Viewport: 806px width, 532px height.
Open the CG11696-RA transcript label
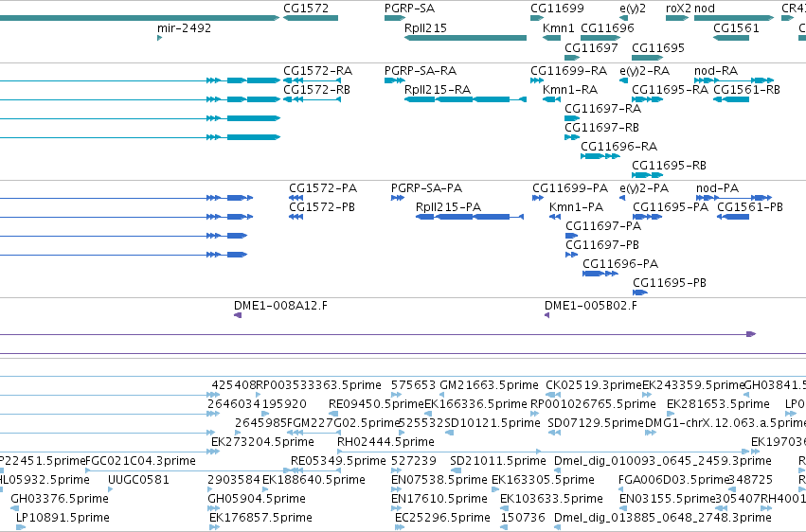tap(618, 147)
